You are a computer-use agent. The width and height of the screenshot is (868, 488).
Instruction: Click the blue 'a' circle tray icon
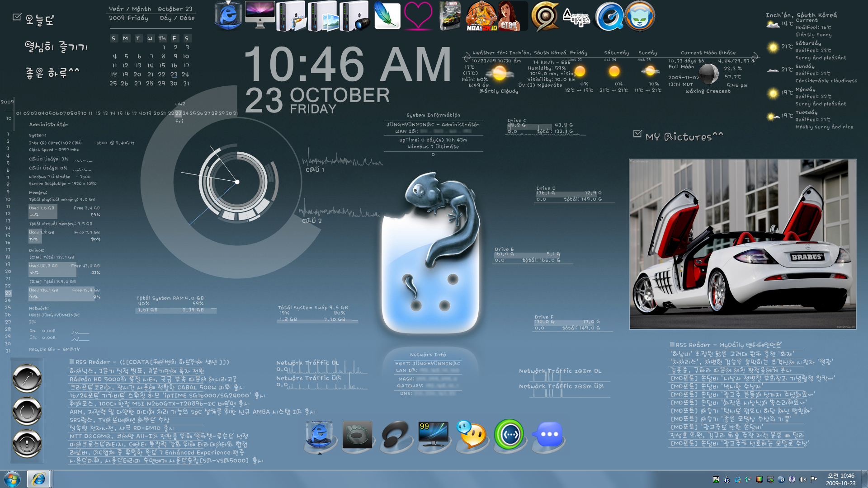point(781,479)
